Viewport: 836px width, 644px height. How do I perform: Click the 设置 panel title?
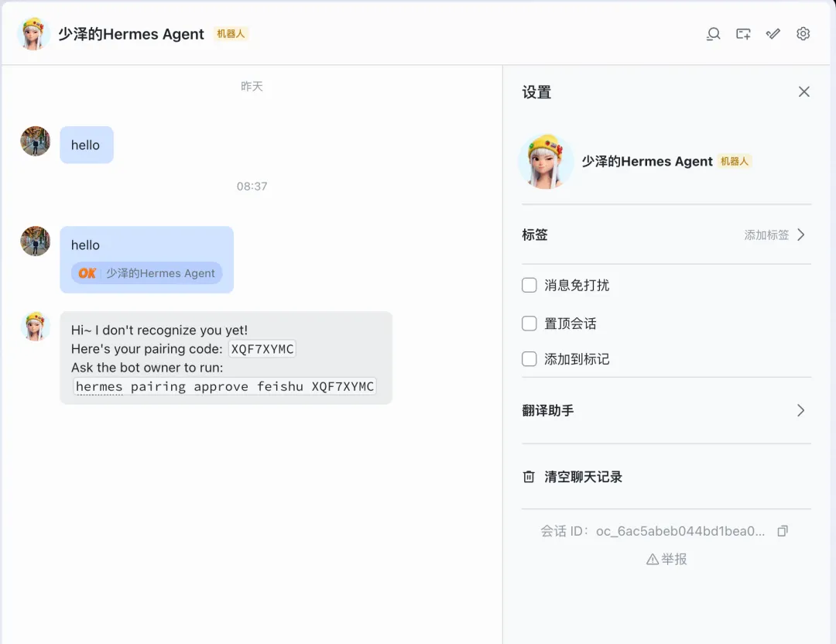click(x=536, y=92)
